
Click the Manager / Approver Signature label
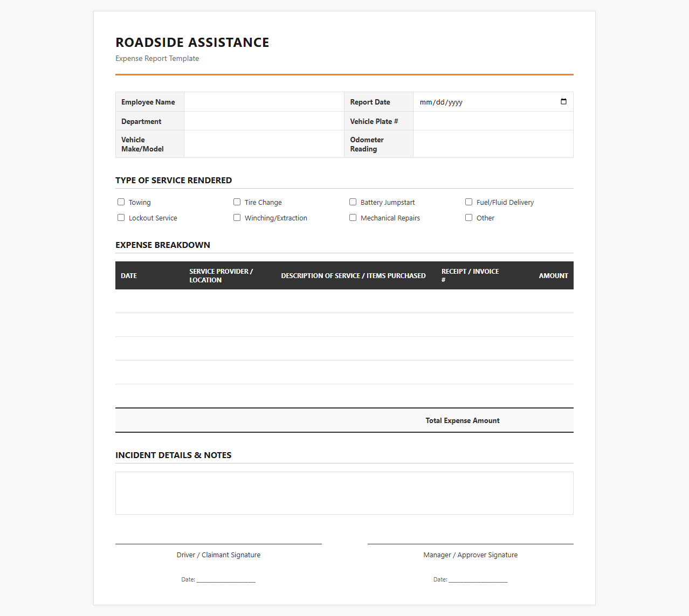pos(471,555)
